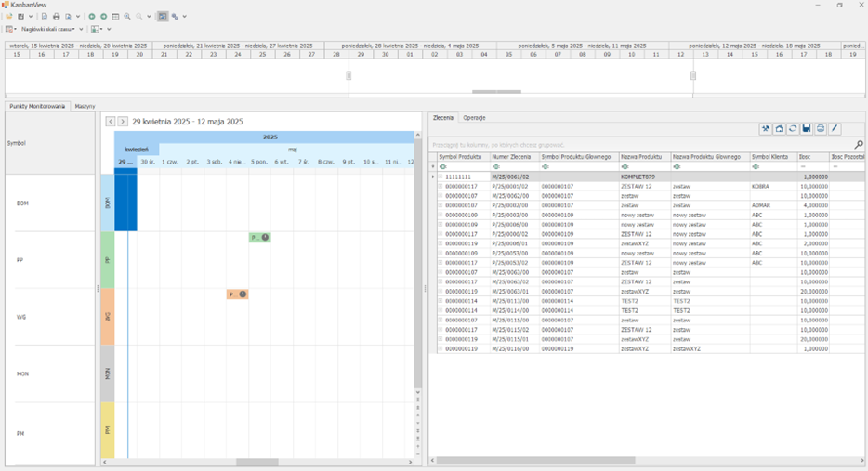Sort by Symbol Klienta column header
Screen dimensions: 868x471
click(x=773, y=157)
